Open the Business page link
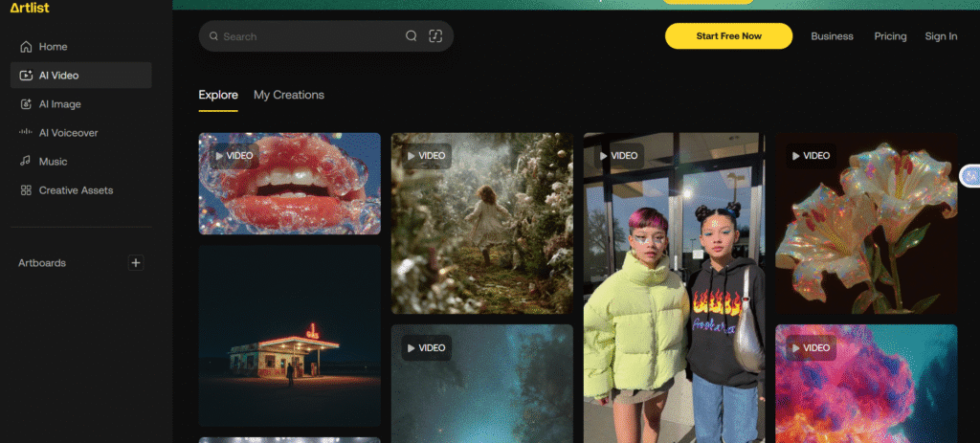Screen dimensions: 980x443 (x=832, y=36)
